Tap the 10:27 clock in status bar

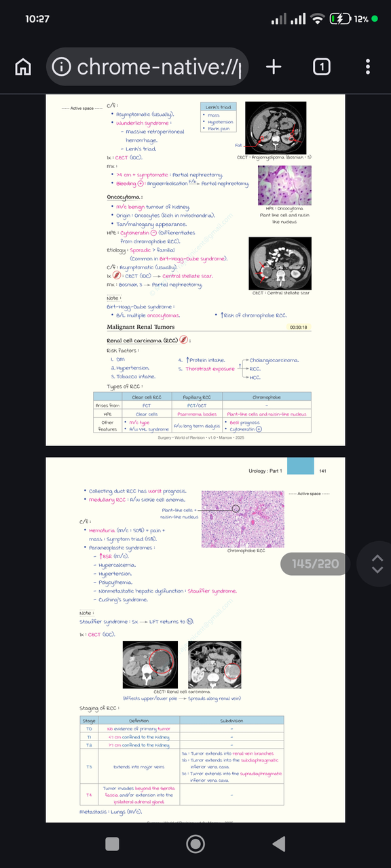pyautogui.click(x=37, y=19)
